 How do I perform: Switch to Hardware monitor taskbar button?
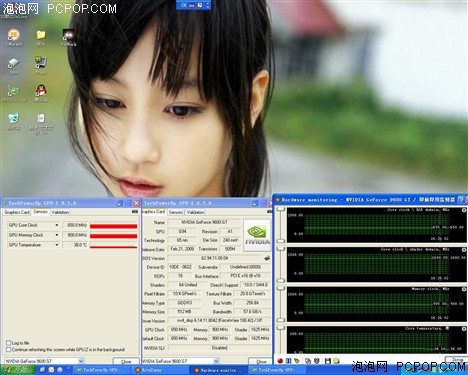pos(219,370)
